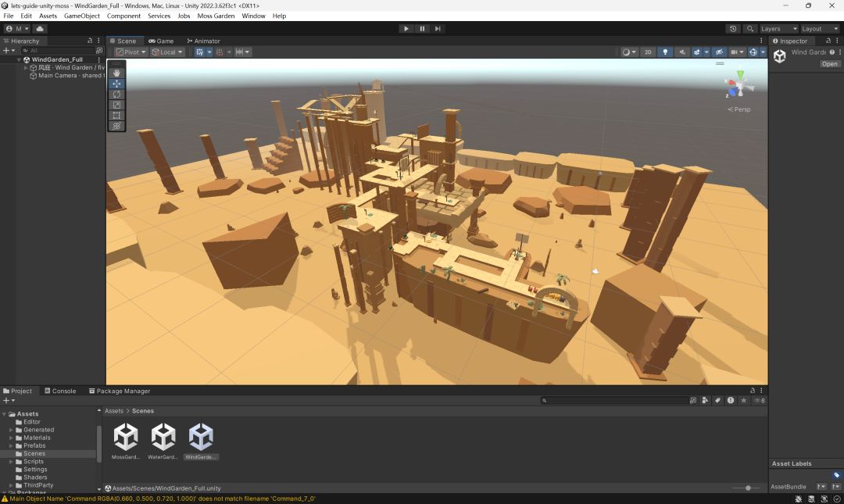The height and width of the screenshot is (504, 844).
Task: Select the MossGarden scene asset
Action: 126,441
